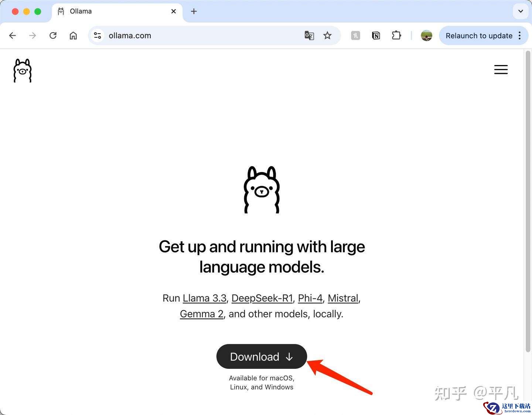Bookmark this page with the star icon
This screenshot has width=532, height=415.
[x=327, y=35]
